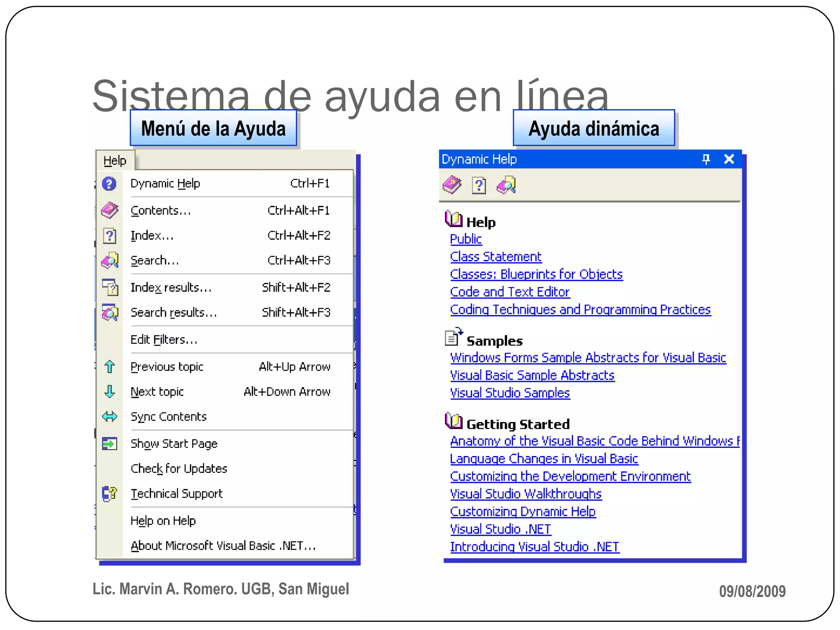This screenshot has width=840, height=630.
Task: Follow the Visual Basic Sample Abstracts link
Action: point(532,375)
